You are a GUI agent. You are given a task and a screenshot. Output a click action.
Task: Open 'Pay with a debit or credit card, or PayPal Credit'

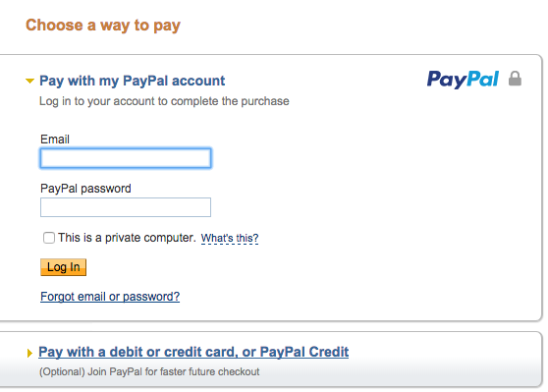(193, 352)
